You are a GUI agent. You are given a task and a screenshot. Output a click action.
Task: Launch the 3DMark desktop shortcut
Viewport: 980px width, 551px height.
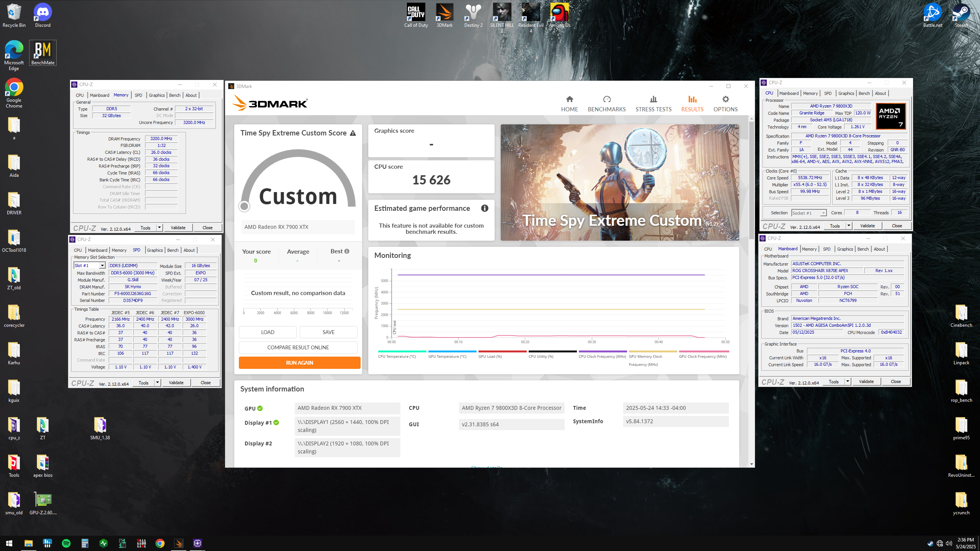click(444, 15)
